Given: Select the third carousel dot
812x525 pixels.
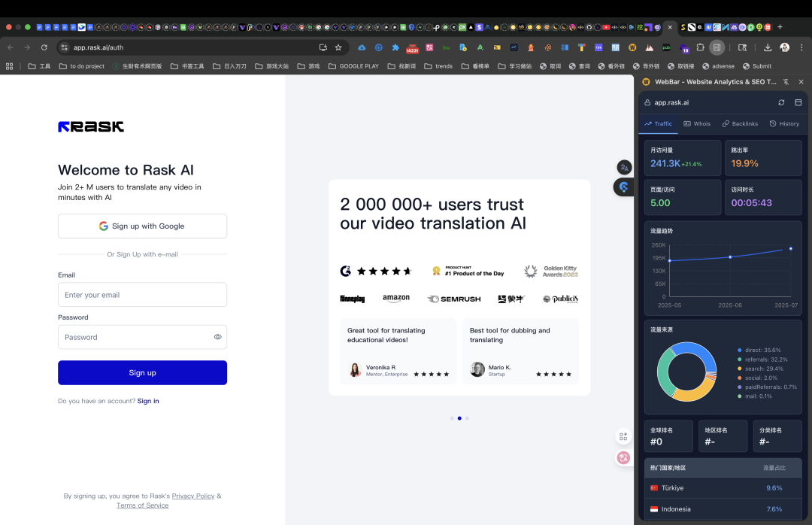Looking at the screenshot, I should [x=467, y=418].
